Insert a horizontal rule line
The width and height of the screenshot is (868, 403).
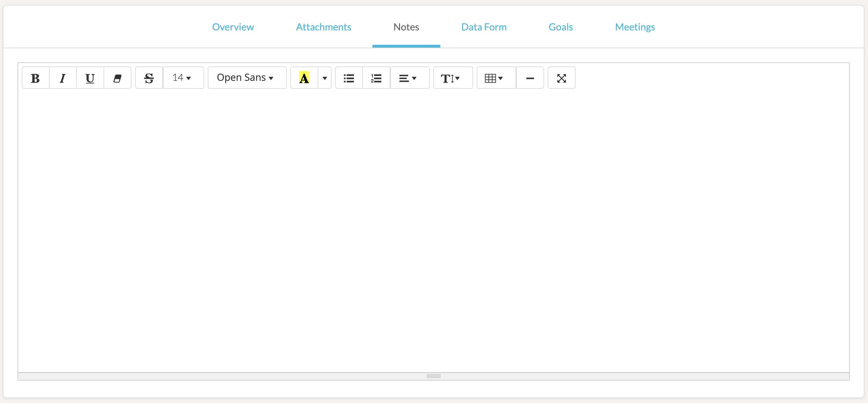click(x=530, y=78)
